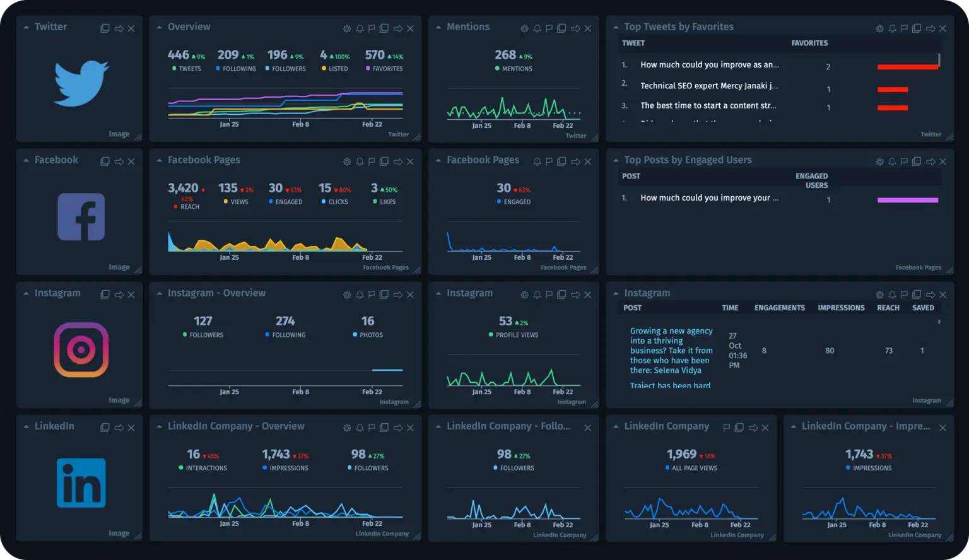Collapse Top Tweets by Favorites widget
The width and height of the screenshot is (969, 560).
click(616, 27)
